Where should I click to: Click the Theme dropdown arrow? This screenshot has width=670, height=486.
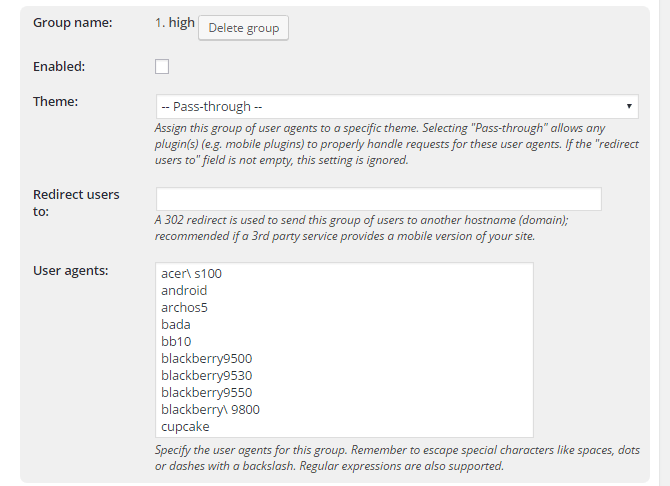click(x=629, y=106)
